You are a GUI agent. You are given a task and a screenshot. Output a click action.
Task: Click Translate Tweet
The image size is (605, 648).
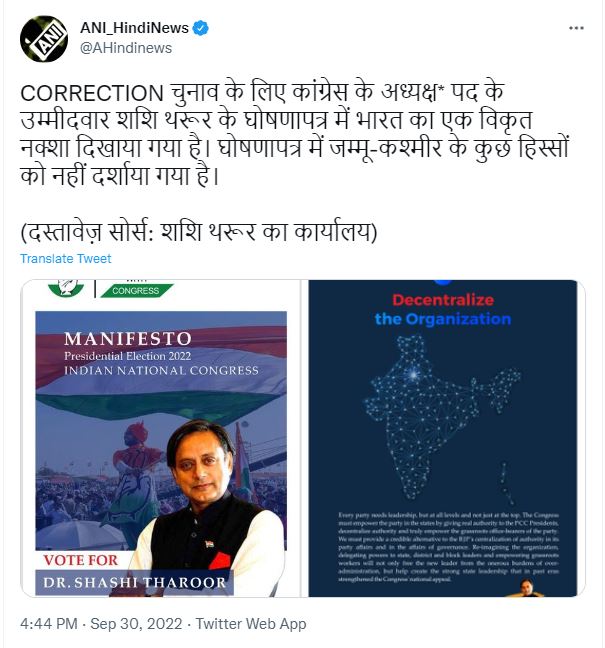coord(66,259)
